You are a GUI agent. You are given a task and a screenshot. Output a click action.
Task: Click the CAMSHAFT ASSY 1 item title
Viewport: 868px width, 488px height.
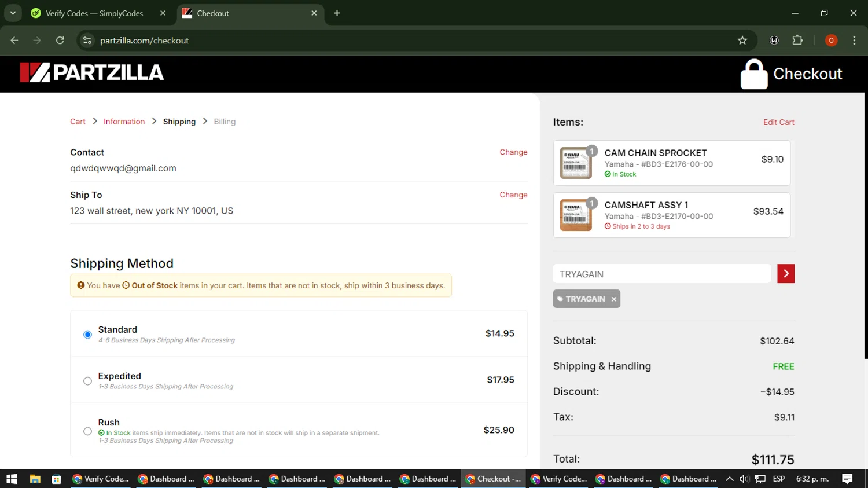[646, 205]
